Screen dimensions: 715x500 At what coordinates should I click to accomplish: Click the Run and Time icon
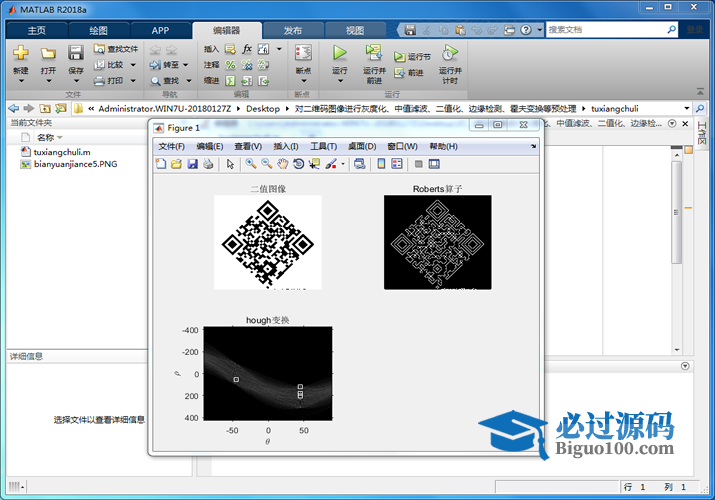point(450,53)
